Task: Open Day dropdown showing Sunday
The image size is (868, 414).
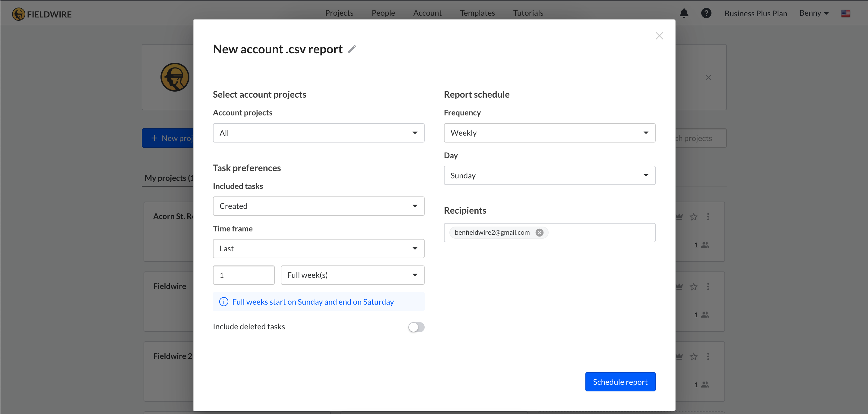Action: [x=549, y=175]
